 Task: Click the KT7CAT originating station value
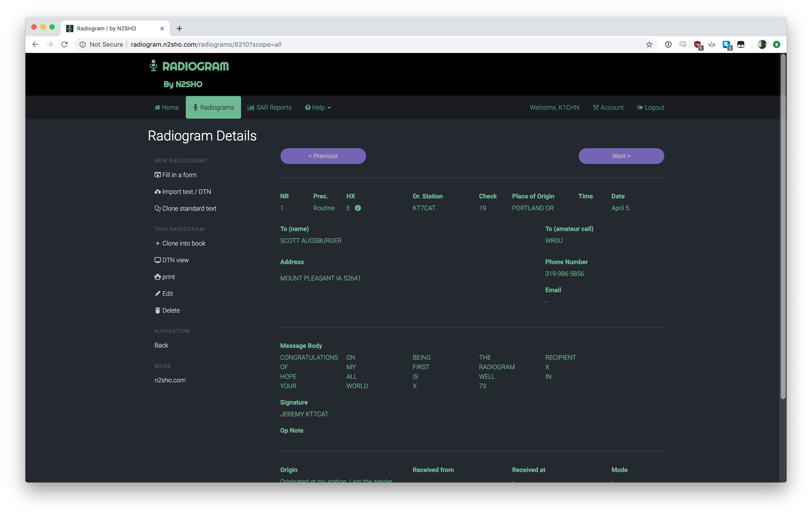click(424, 208)
